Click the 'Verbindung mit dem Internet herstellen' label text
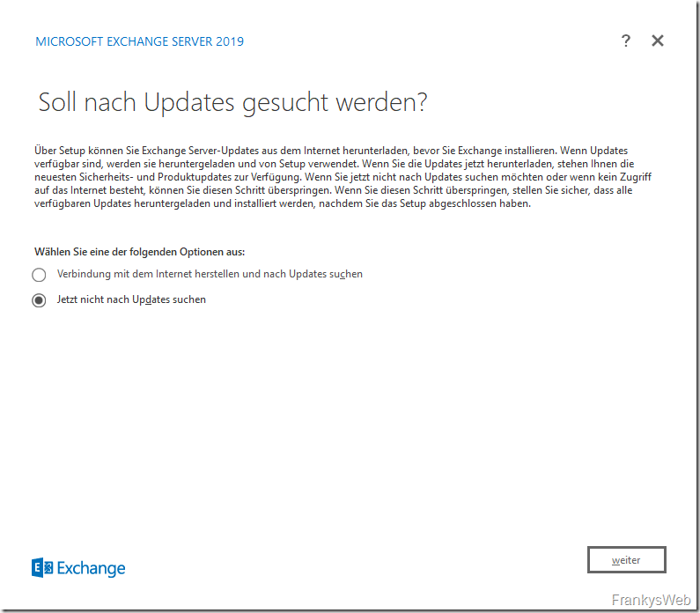Image resolution: width=700 pixels, height=613 pixels. coord(210,274)
